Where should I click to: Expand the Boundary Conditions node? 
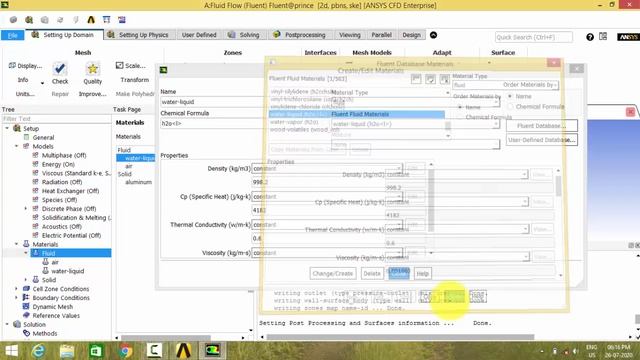(16, 298)
